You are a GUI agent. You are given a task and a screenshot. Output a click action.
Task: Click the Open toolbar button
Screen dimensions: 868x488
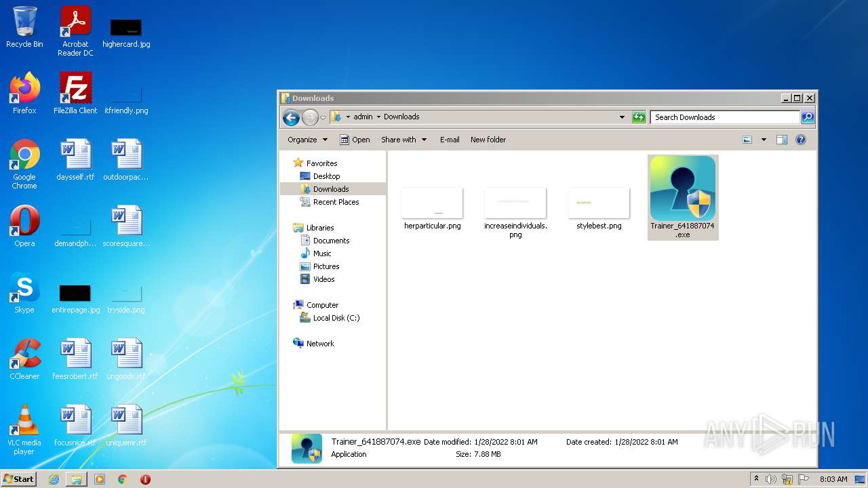(355, 140)
